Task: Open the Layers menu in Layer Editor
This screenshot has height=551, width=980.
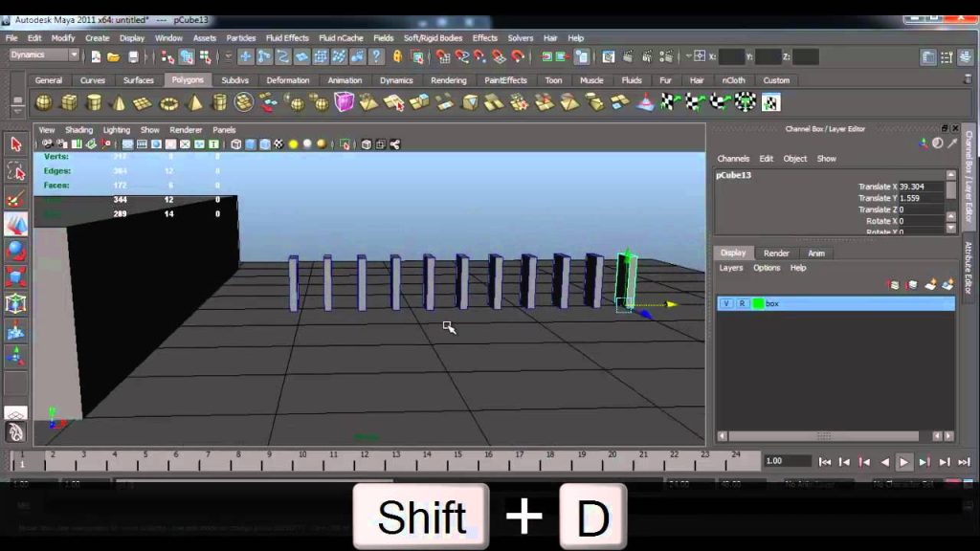Action: [730, 268]
